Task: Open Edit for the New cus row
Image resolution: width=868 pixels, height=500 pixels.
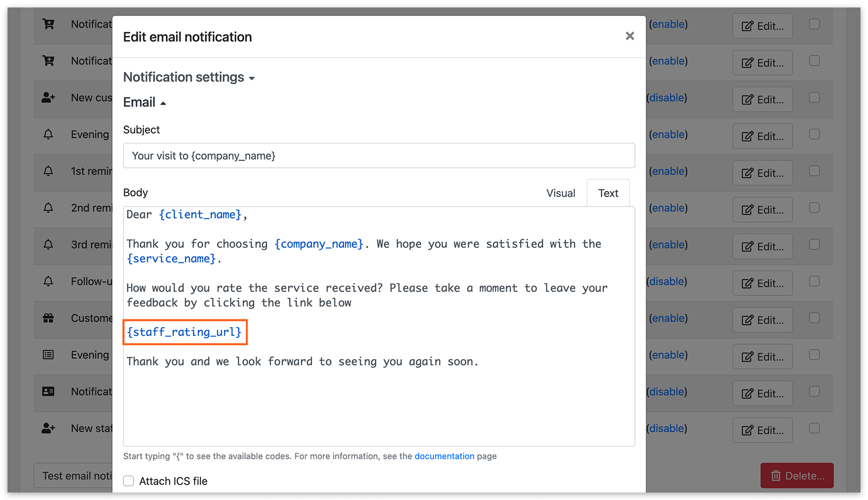Action: click(762, 100)
